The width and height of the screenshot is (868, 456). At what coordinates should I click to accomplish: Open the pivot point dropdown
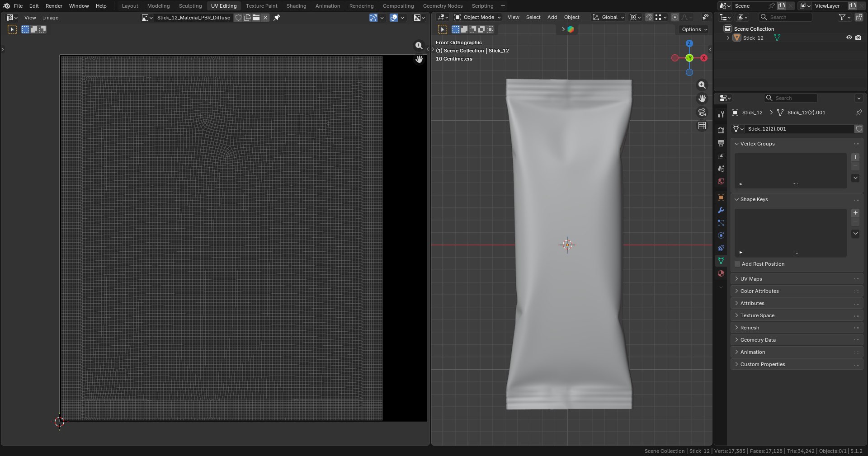[x=635, y=17]
